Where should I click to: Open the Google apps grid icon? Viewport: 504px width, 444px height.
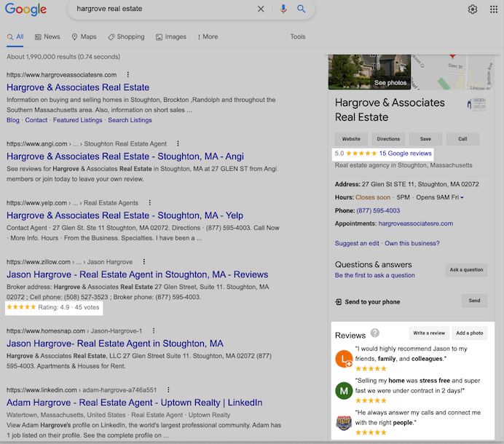[494, 9]
